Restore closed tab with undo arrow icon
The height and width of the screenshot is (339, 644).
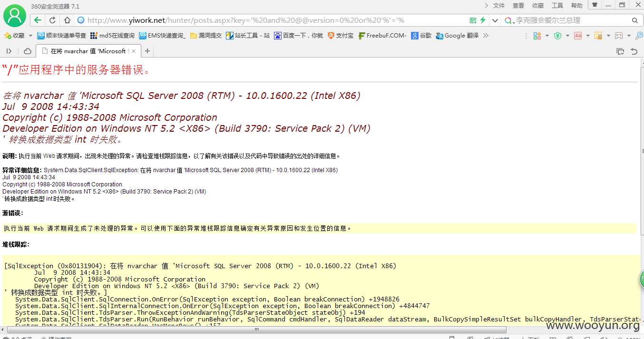click(634, 51)
